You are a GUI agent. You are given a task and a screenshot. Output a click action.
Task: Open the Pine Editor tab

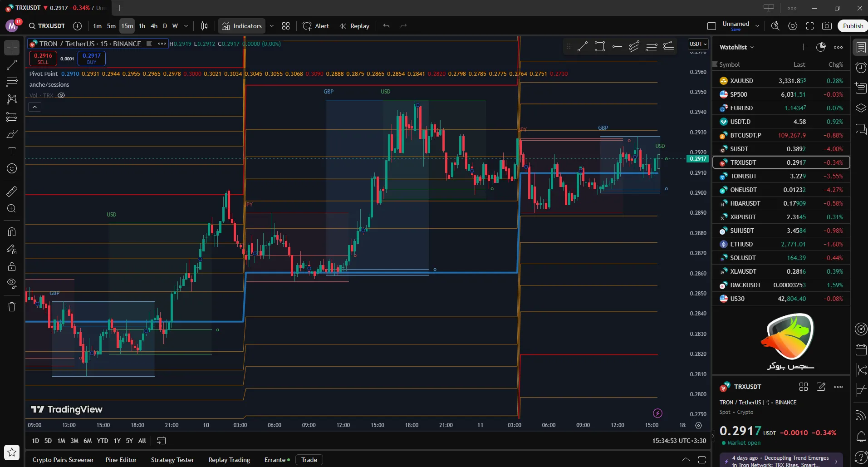[121, 460]
